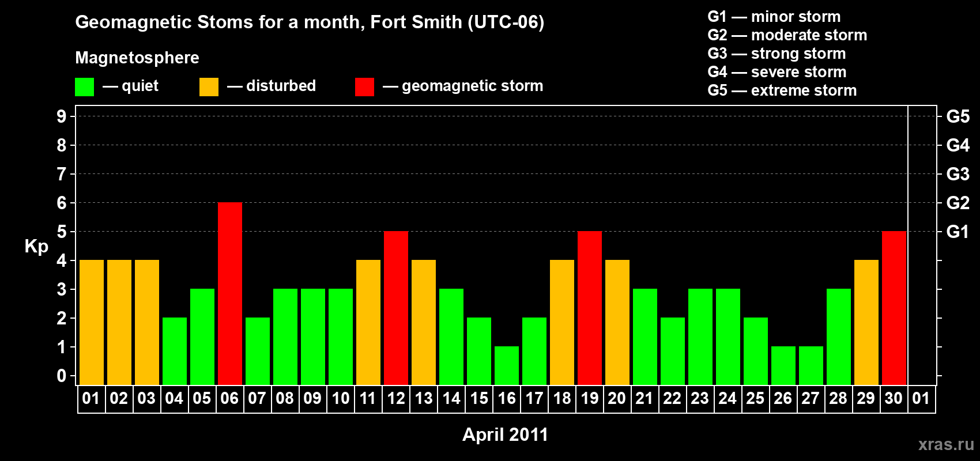Click the green bar for April 21
Screen dimensions: 980x461
(x=645, y=337)
